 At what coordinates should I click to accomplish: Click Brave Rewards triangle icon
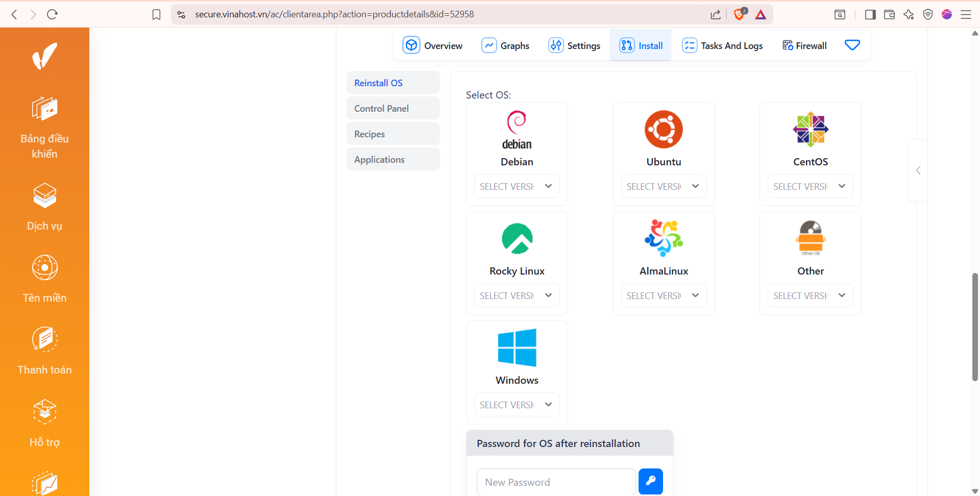[x=761, y=14]
